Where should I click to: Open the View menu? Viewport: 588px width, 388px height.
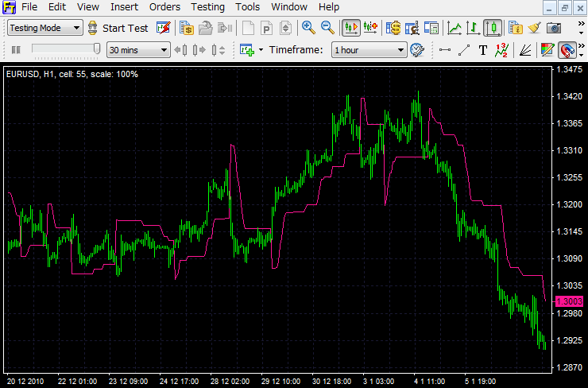[88, 6]
